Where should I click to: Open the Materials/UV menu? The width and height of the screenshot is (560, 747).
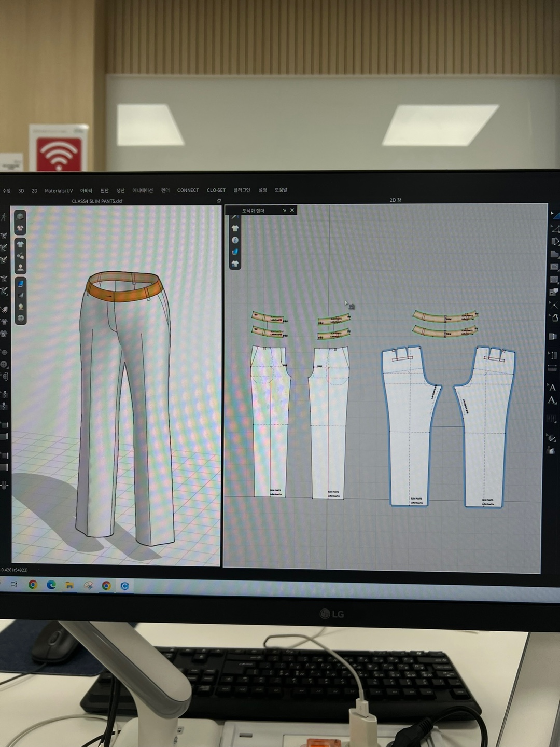pyautogui.click(x=59, y=191)
